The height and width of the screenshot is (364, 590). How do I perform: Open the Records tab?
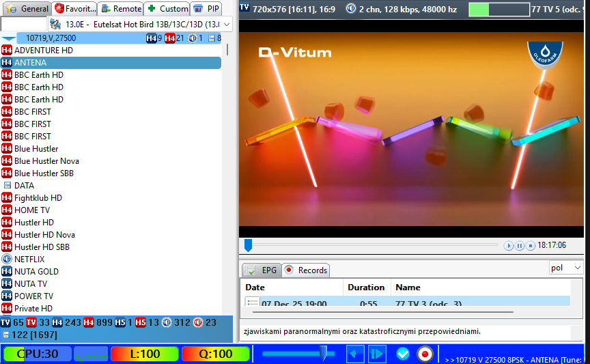(306, 270)
